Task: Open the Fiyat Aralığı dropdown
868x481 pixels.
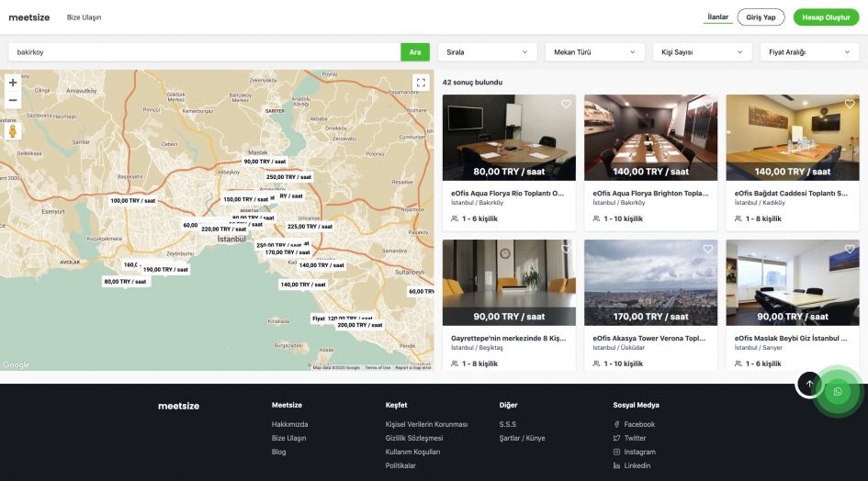Action: tap(809, 52)
